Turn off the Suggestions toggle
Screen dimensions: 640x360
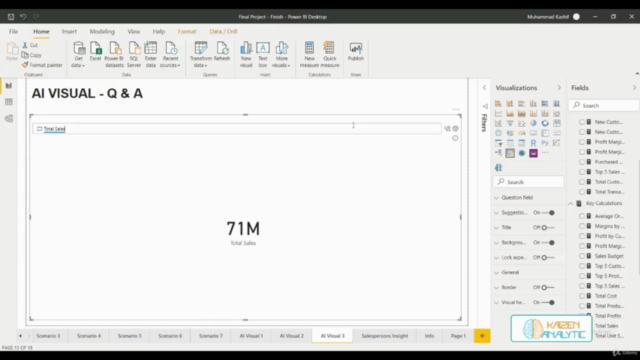(x=548, y=213)
